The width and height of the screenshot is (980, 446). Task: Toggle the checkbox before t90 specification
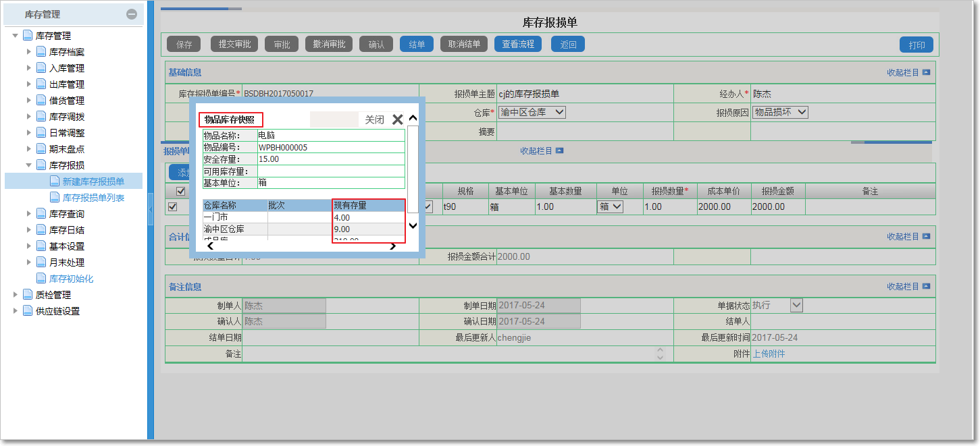coord(428,206)
